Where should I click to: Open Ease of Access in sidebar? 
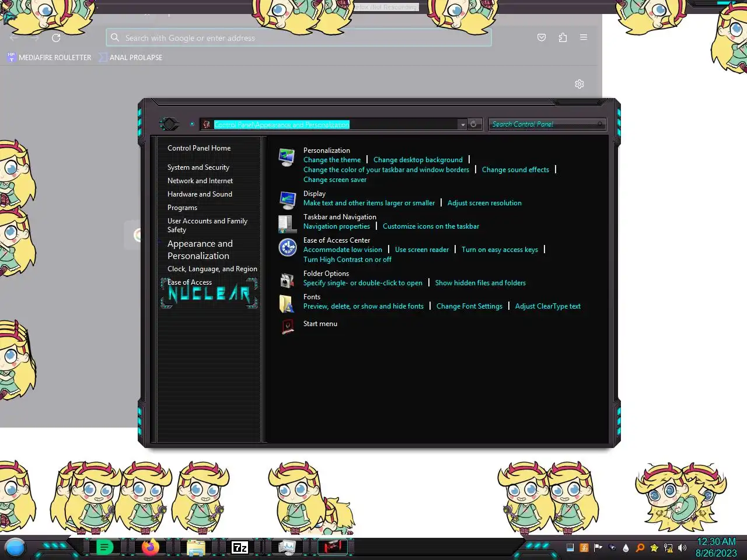pyautogui.click(x=190, y=282)
